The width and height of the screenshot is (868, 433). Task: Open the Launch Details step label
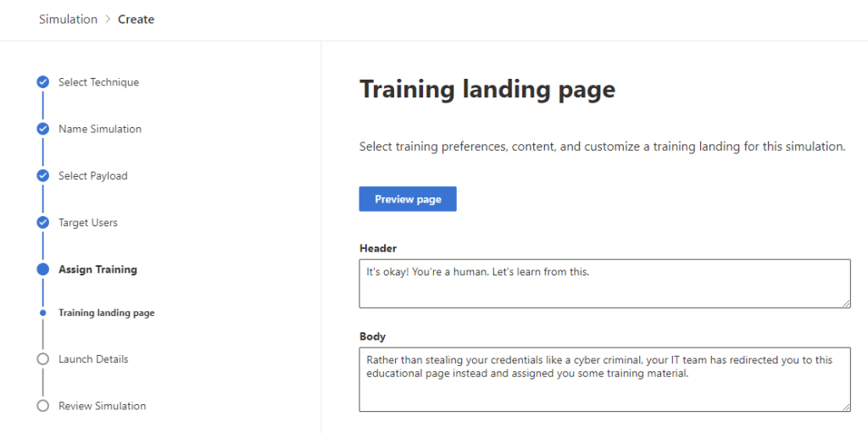[93, 359]
